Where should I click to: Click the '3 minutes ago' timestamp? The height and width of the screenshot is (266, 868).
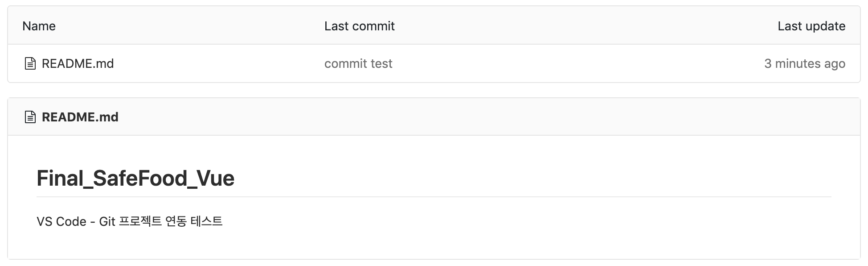(x=804, y=63)
